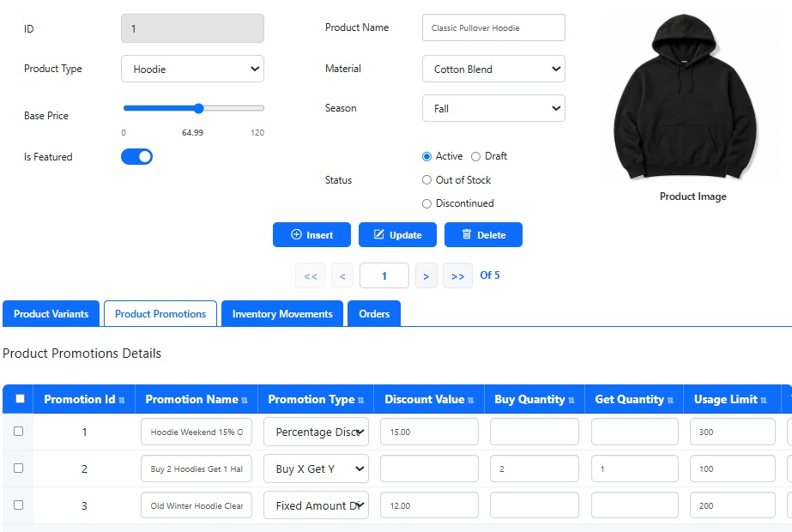Select the Discontinued status option
This screenshot has height=532, width=792.
point(426,203)
